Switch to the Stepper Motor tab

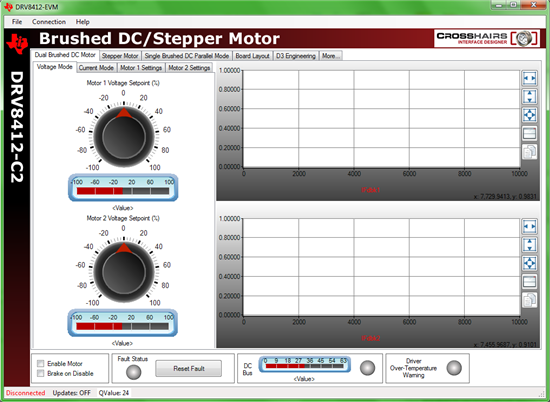click(120, 56)
